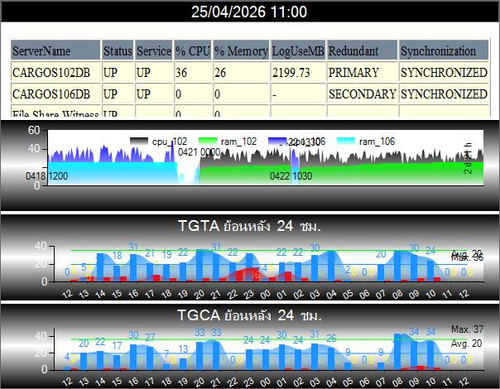
Task: Click Service UP cell of CARGOS106DB
Action: pos(154,94)
